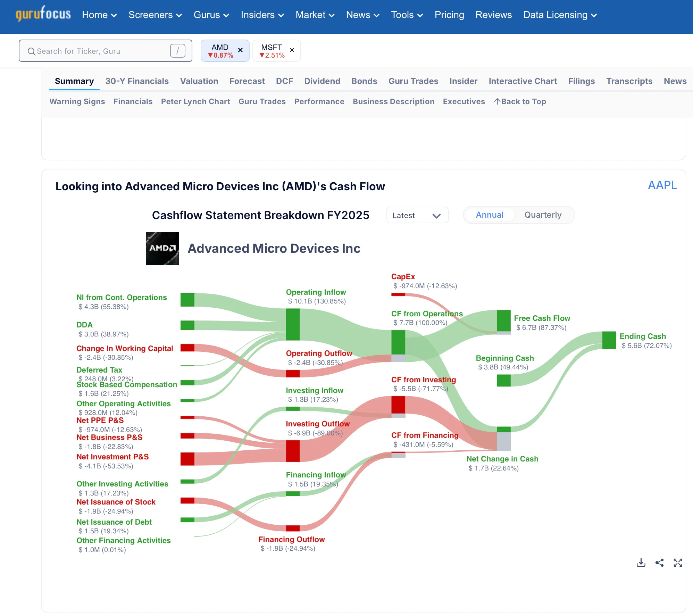
Task: Click the Free Cash Flow green node
Action: pyautogui.click(x=503, y=321)
